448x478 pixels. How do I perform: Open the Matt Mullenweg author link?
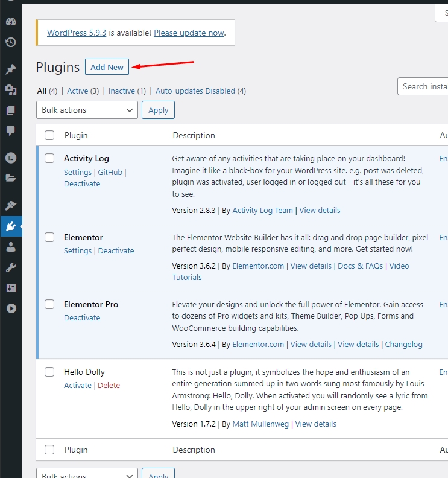[260, 424]
